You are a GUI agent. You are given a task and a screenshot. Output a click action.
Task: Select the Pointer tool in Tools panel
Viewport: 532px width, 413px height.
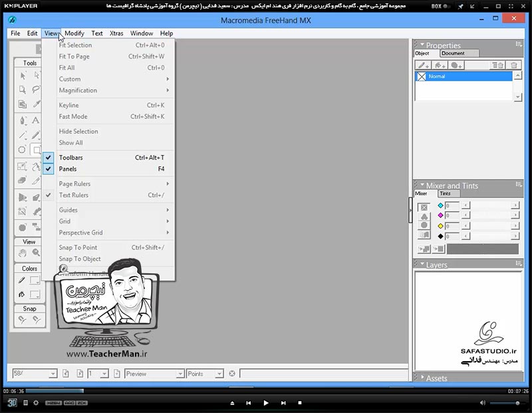tap(23, 75)
